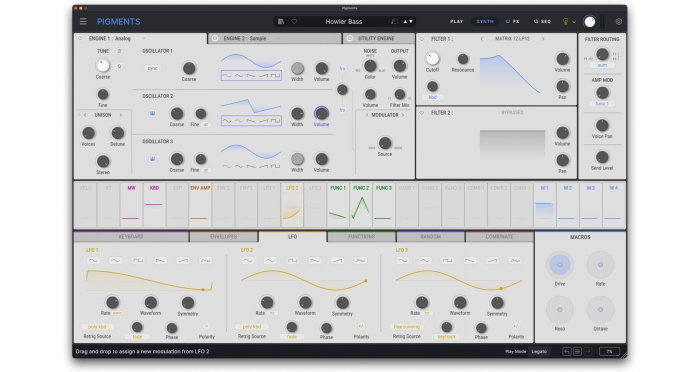
Task: Toggle LFO 1 polarity switch
Action: point(206,326)
